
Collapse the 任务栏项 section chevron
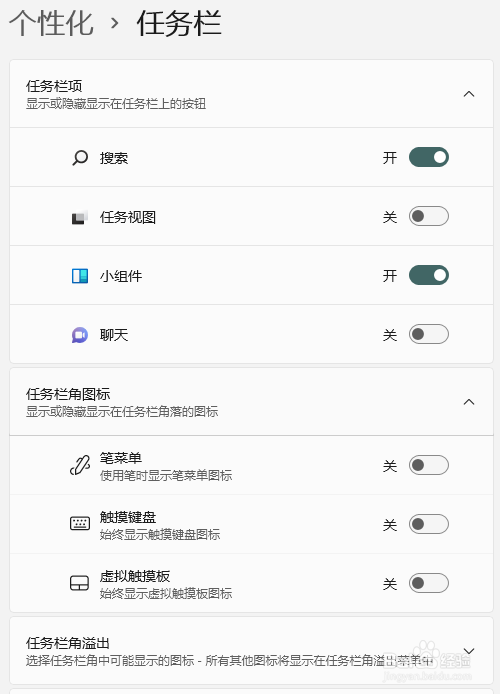[x=469, y=94]
